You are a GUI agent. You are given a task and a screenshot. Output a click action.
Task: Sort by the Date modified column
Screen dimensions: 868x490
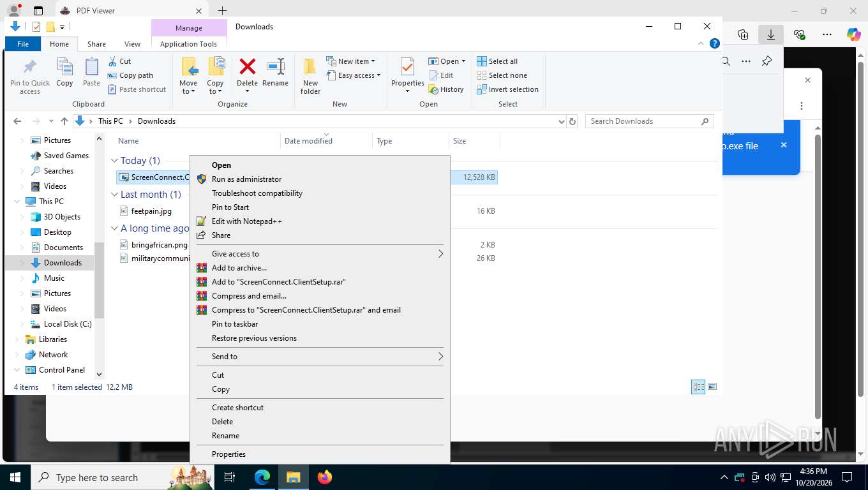(308, 141)
